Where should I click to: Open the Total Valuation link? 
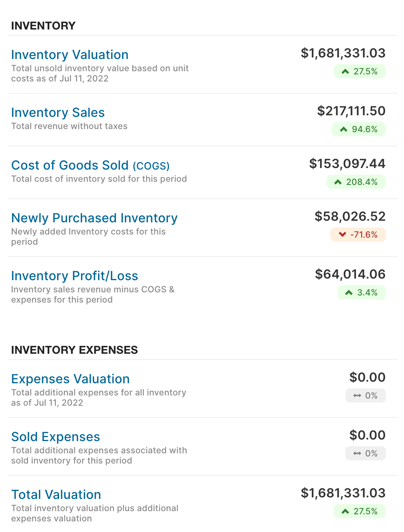tap(56, 495)
